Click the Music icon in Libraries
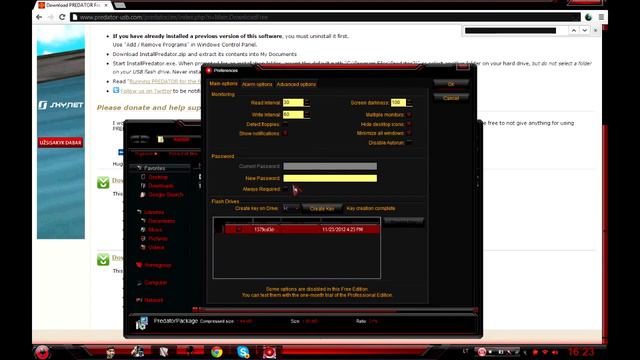The height and width of the screenshot is (360, 640). point(143,230)
